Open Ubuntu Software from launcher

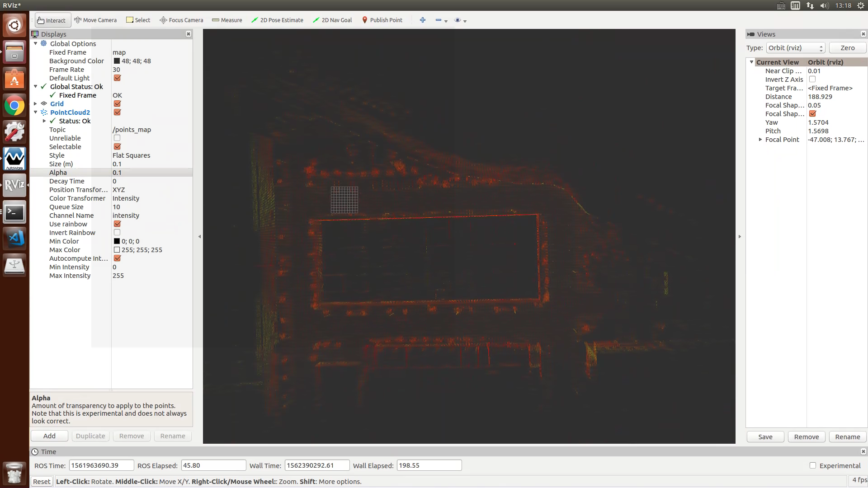[x=14, y=79]
